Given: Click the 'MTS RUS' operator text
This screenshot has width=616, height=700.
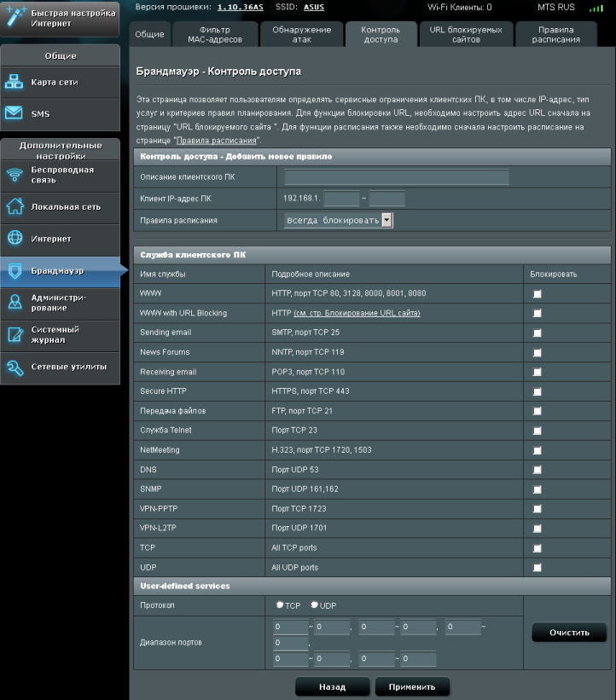Looking at the screenshot, I should click(556, 7).
